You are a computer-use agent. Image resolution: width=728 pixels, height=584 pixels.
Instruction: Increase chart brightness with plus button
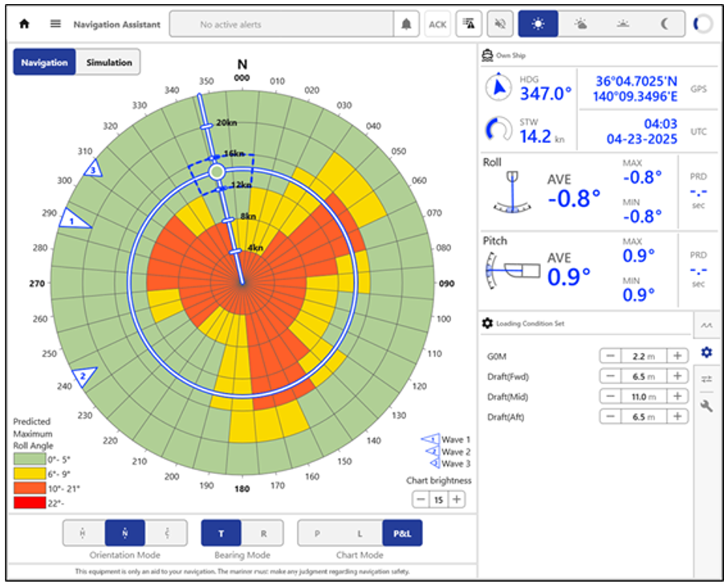pyautogui.click(x=457, y=499)
